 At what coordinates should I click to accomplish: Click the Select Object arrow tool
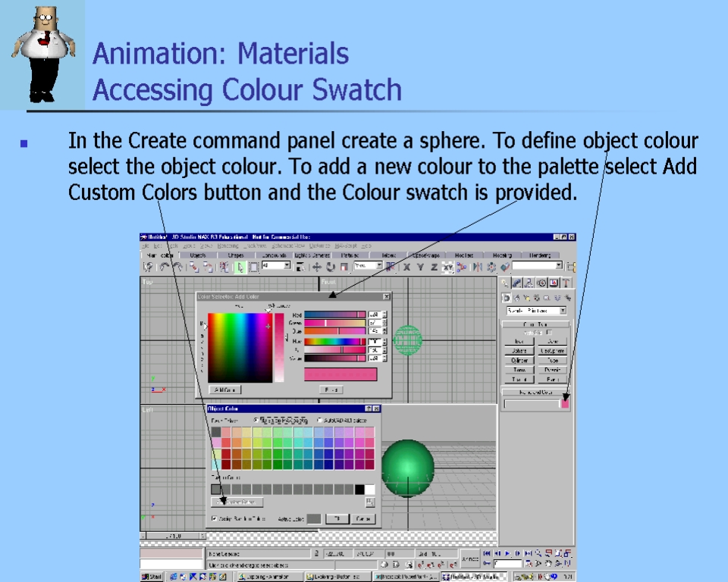[240, 267]
